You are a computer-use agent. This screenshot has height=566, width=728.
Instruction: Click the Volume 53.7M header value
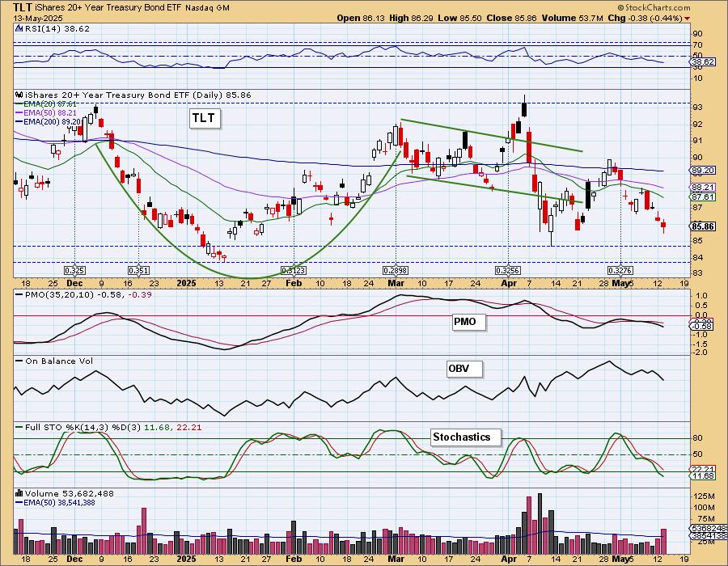pyautogui.click(x=572, y=18)
